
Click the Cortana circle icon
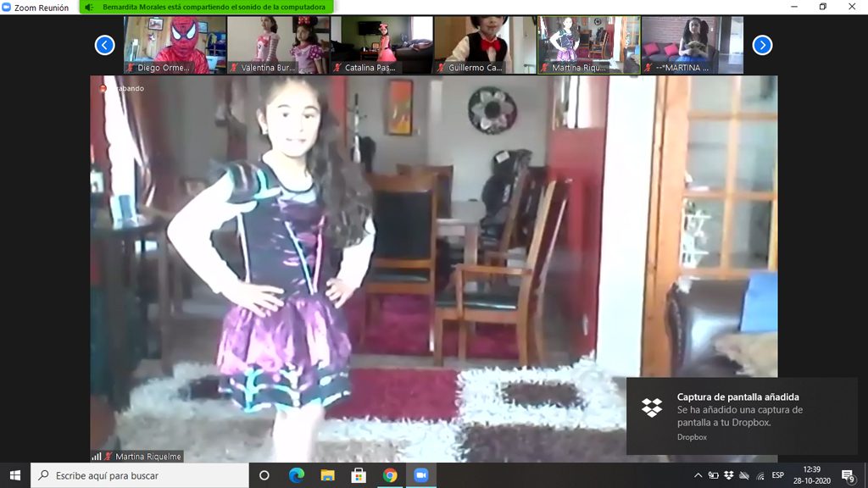[x=264, y=475]
